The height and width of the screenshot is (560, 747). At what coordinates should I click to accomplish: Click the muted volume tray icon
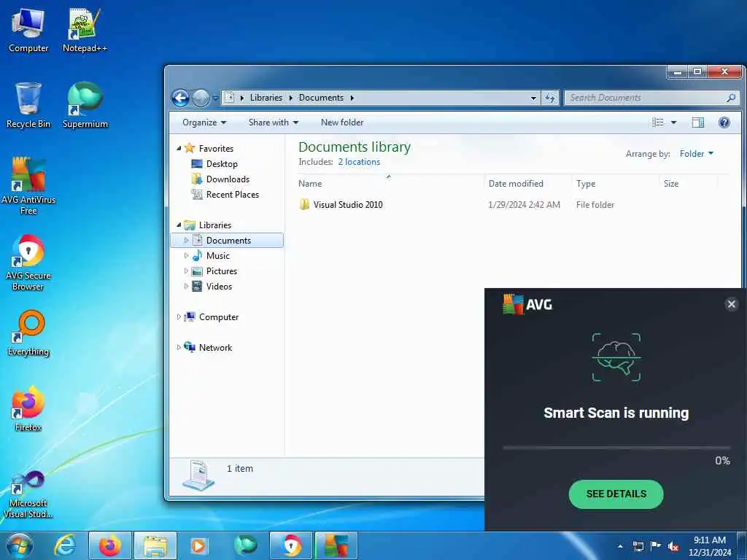point(673,546)
